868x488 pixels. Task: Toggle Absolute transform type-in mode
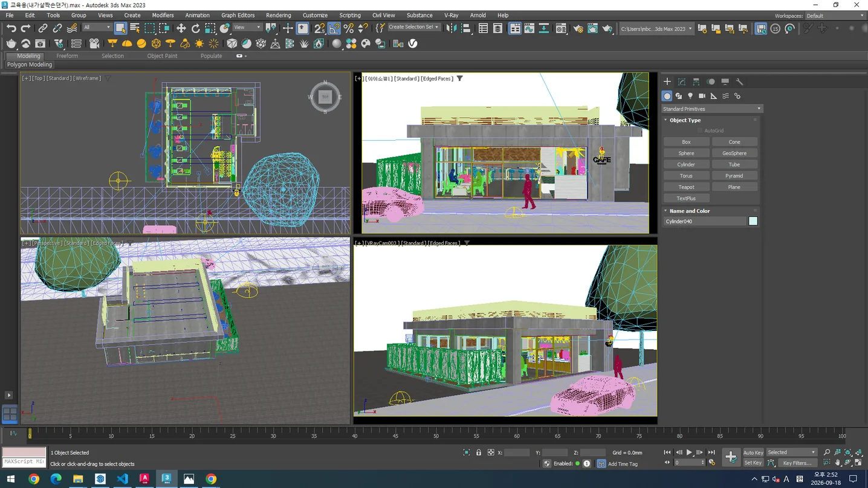click(491, 452)
